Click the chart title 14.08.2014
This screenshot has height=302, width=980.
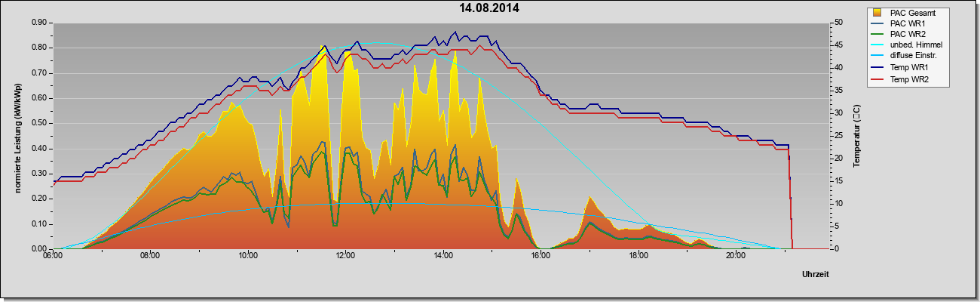(489, 8)
